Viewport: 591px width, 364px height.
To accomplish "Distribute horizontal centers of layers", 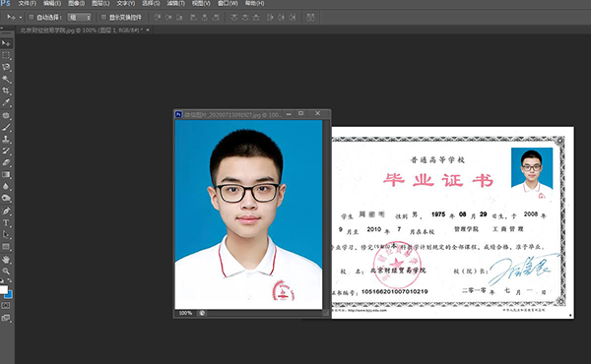I will pyautogui.click(x=281, y=18).
